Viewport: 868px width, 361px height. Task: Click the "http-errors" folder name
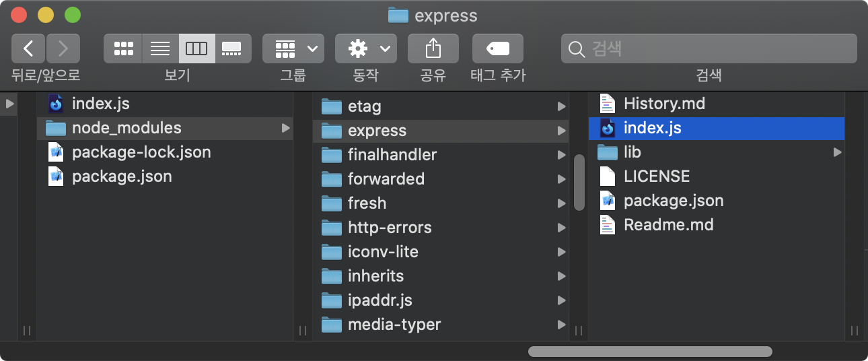(390, 228)
